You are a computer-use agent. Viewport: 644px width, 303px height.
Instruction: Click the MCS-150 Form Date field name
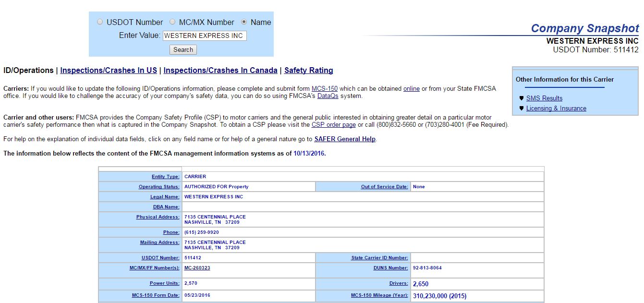click(156, 295)
